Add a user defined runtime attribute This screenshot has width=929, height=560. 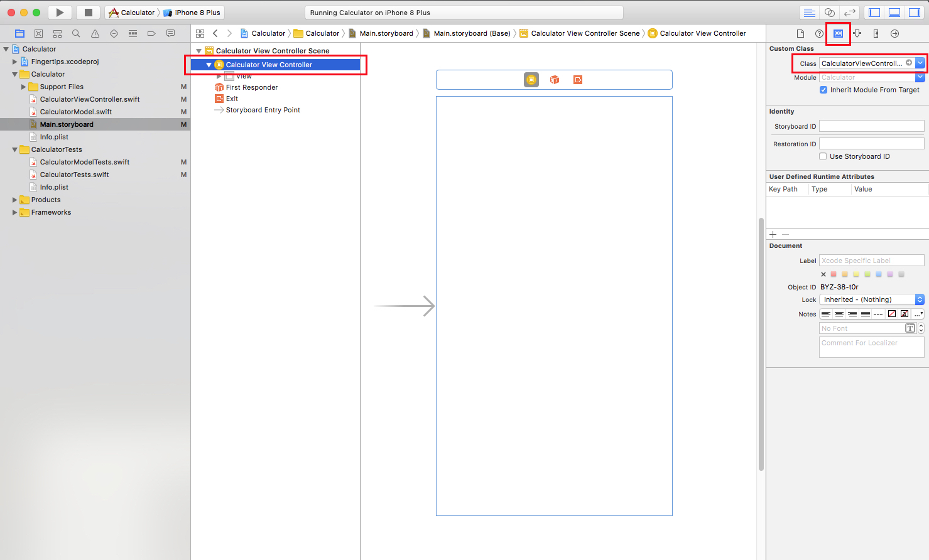773,234
